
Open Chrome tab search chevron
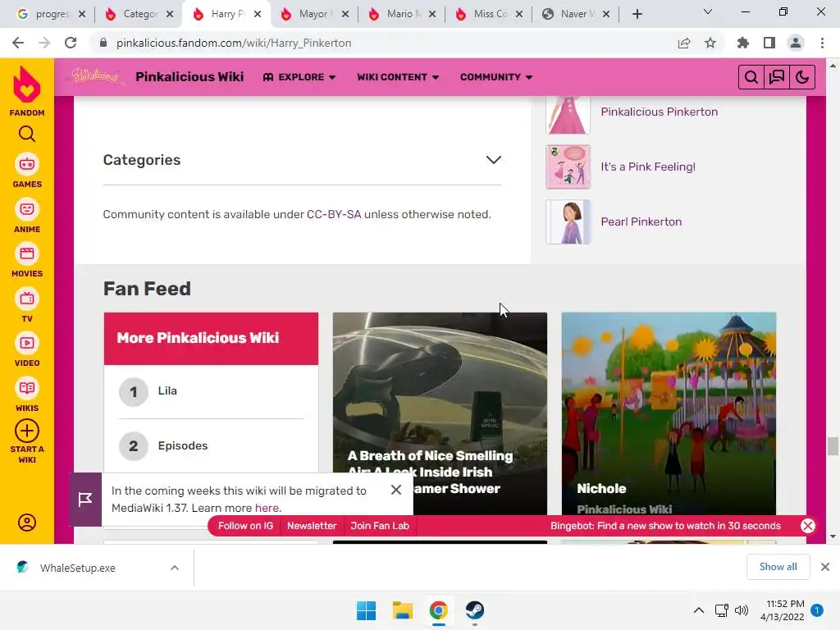pos(708,11)
